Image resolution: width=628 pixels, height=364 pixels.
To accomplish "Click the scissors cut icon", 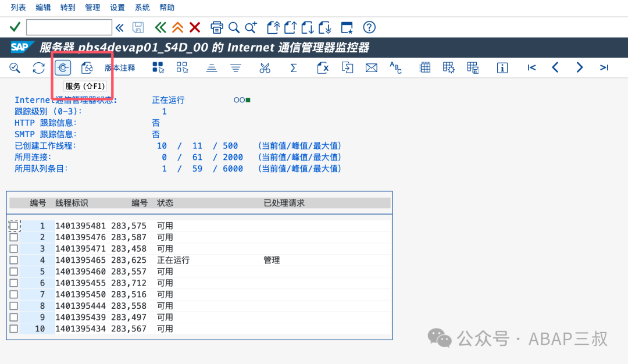I will click(265, 67).
